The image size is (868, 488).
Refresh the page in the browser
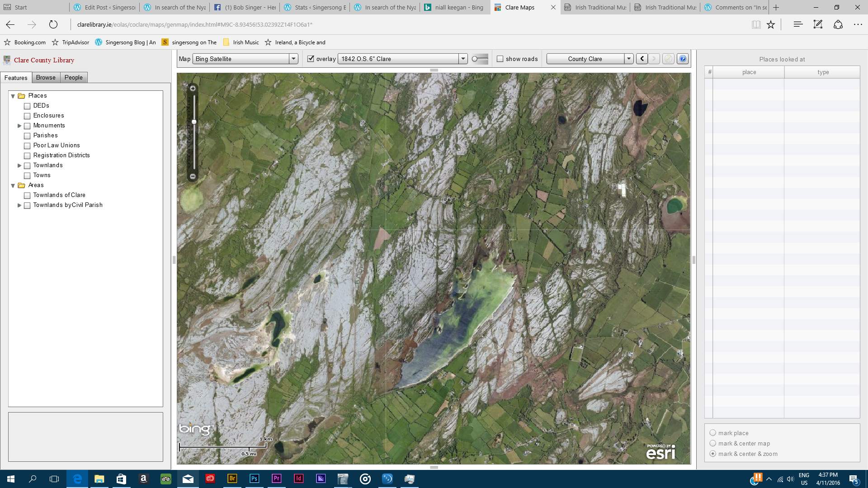click(53, 25)
